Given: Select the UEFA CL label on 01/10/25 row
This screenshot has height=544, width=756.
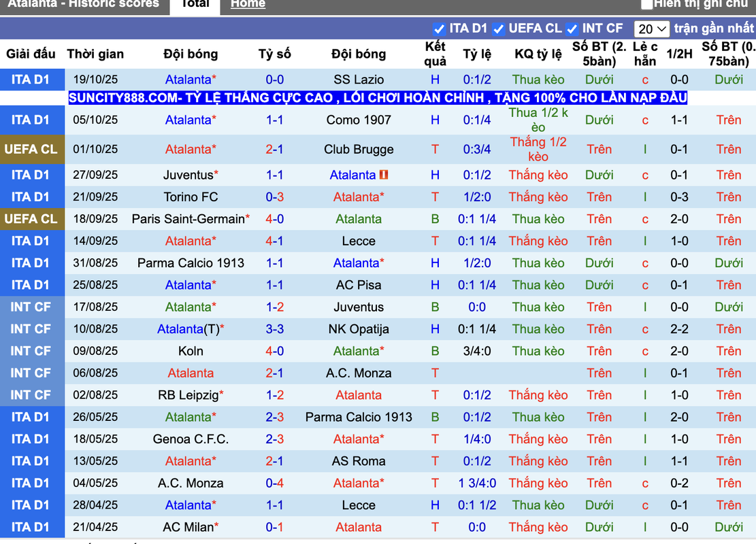Looking at the screenshot, I should point(31,150).
